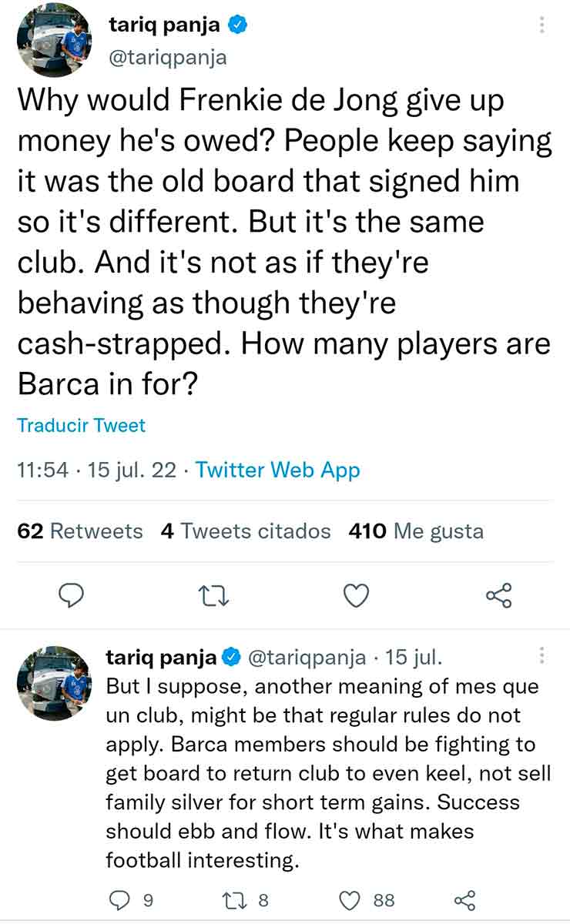Image resolution: width=570 pixels, height=924 pixels.
Task: Open tariq panja's top profile avatar
Action: (54, 40)
